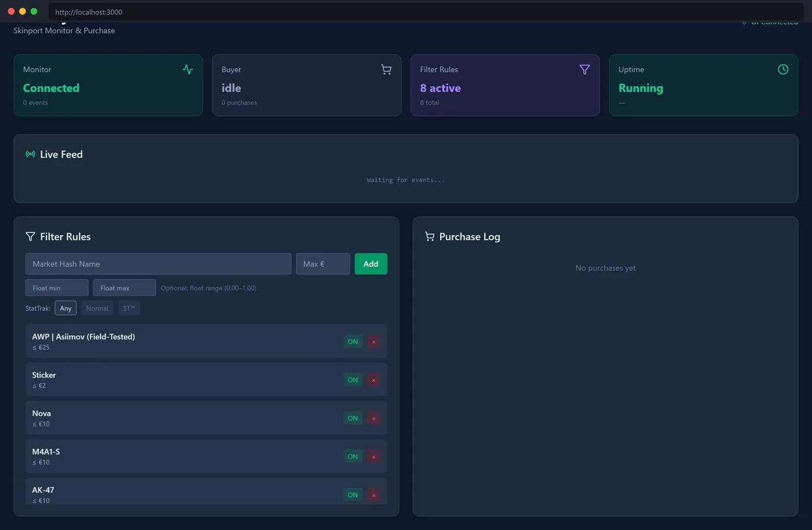Click the browser address bar

(426, 12)
